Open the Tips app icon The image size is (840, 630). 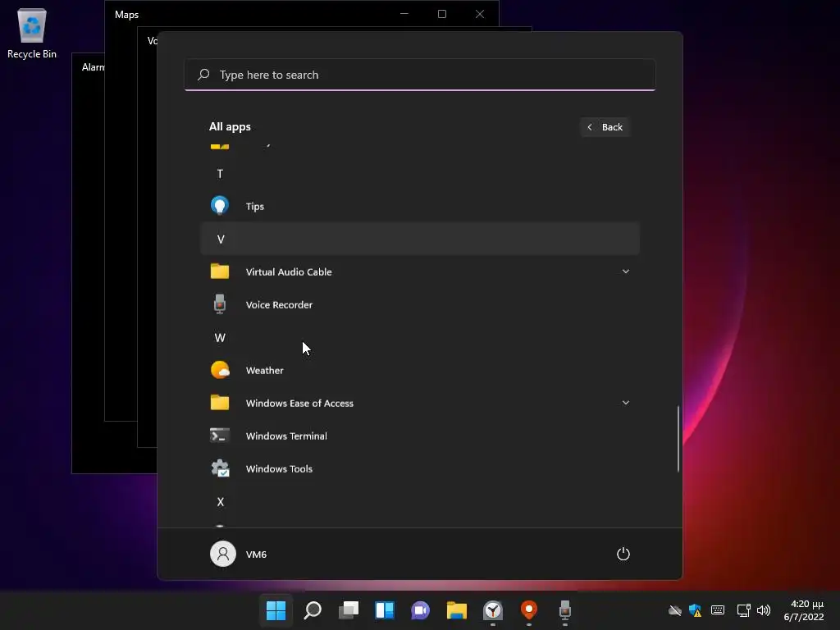click(220, 206)
